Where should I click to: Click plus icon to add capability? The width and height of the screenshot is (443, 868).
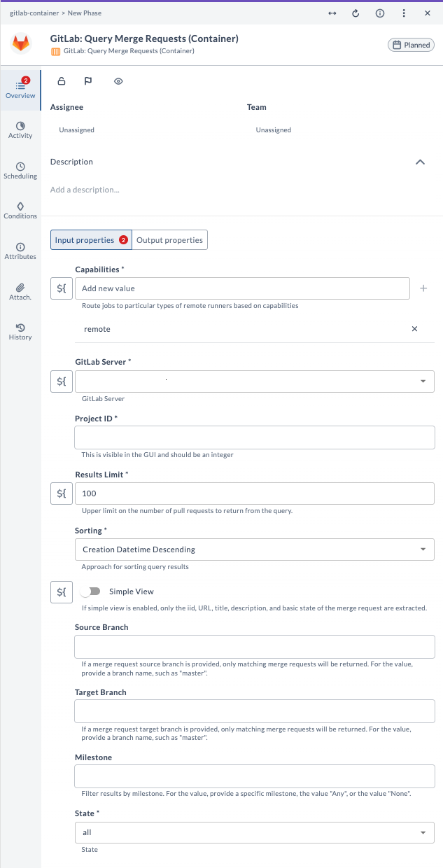coord(423,288)
